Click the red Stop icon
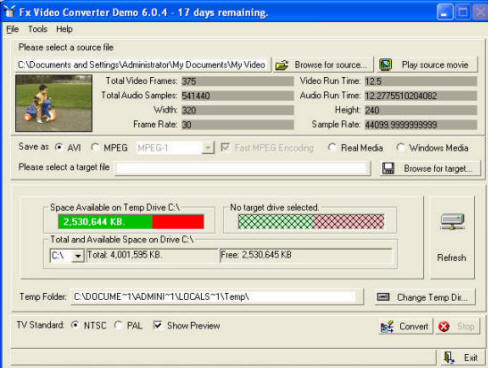The width and height of the screenshot is (488, 368). 444,326
